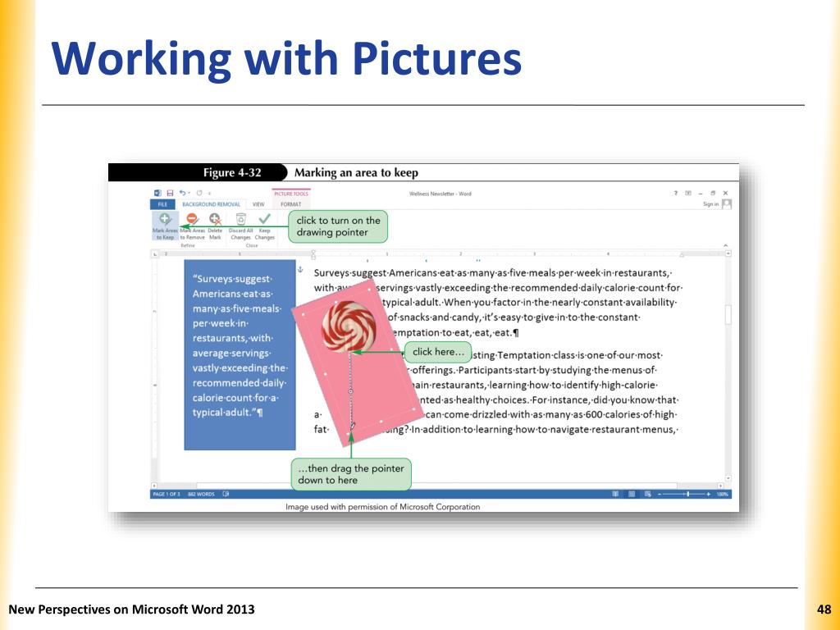
Task: Click the Mark Areas to Keep button
Action: coord(164,226)
